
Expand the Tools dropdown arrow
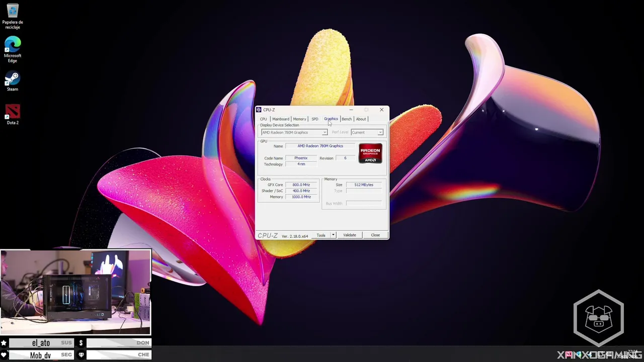333,235
